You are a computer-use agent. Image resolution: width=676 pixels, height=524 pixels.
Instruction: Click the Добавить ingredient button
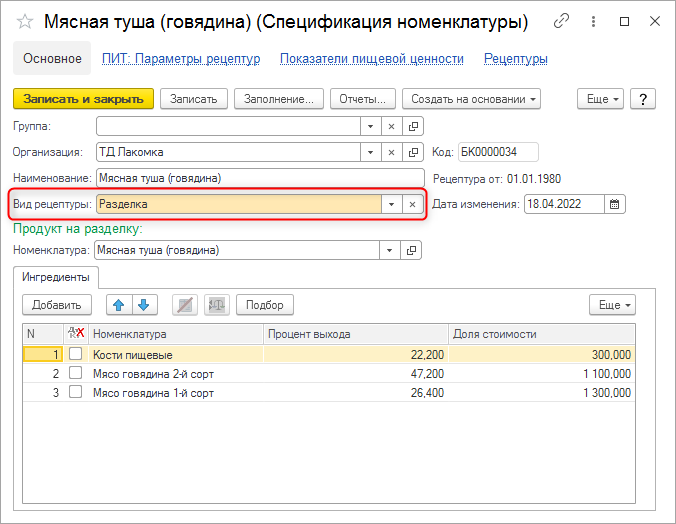click(x=56, y=305)
